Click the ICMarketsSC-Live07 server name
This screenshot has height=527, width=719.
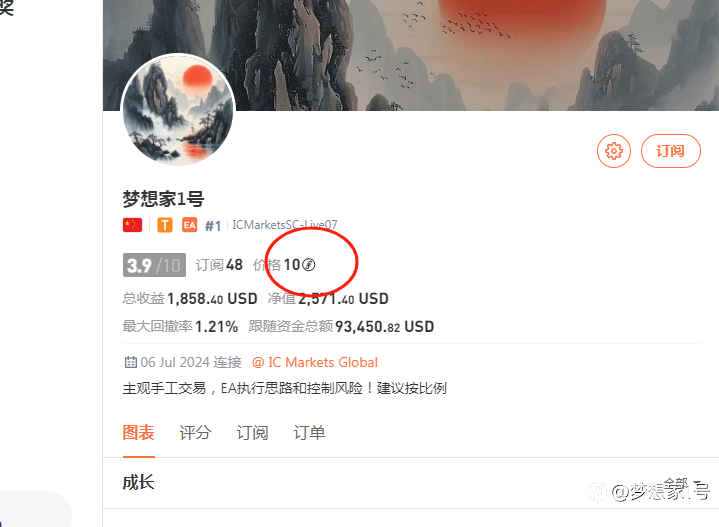285,225
